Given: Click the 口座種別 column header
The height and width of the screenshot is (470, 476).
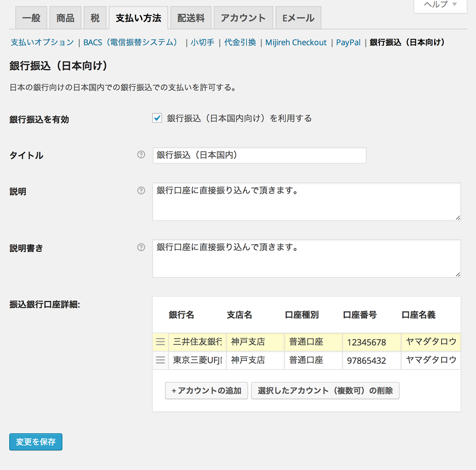Looking at the screenshot, I should coord(302,315).
